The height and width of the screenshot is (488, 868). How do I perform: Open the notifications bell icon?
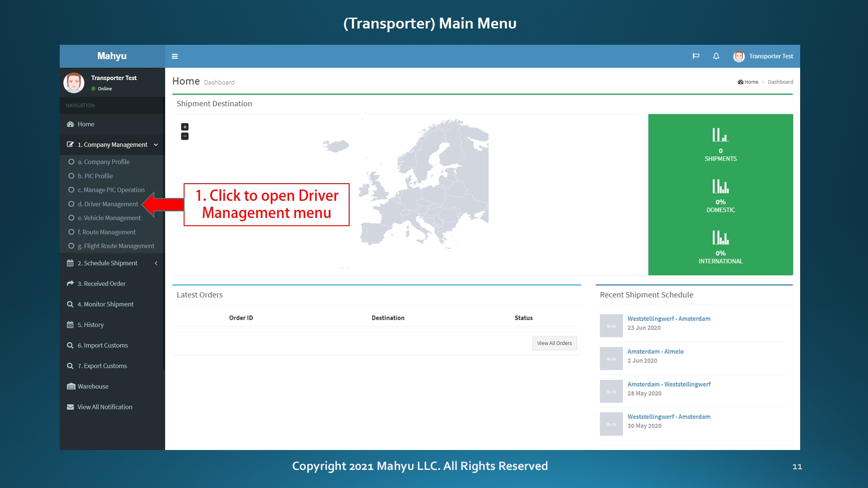tap(716, 56)
